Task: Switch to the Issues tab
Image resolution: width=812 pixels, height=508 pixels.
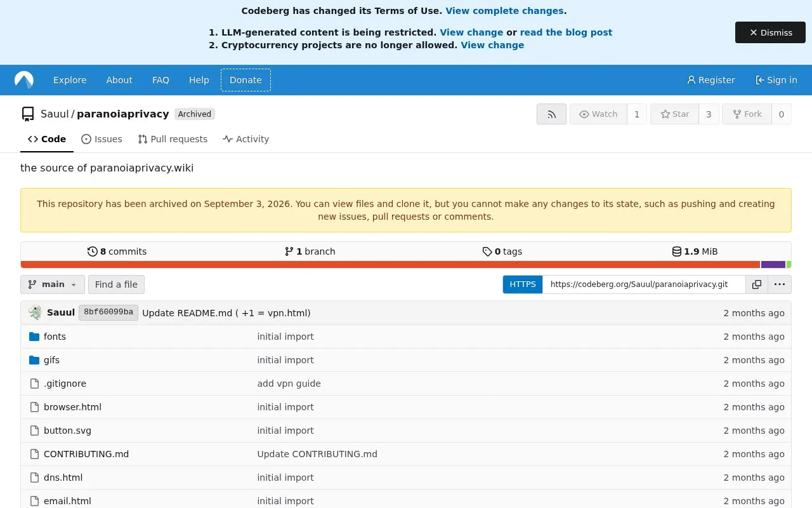Action: click(x=101, y=139)
